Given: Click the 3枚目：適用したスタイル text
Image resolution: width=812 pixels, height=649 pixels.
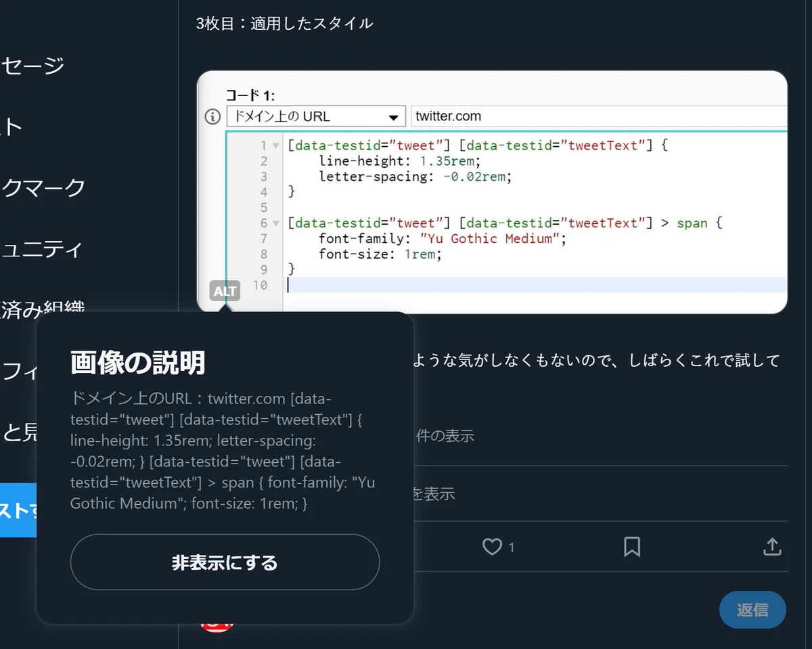Looking at the screenshot, I should 284,24.
